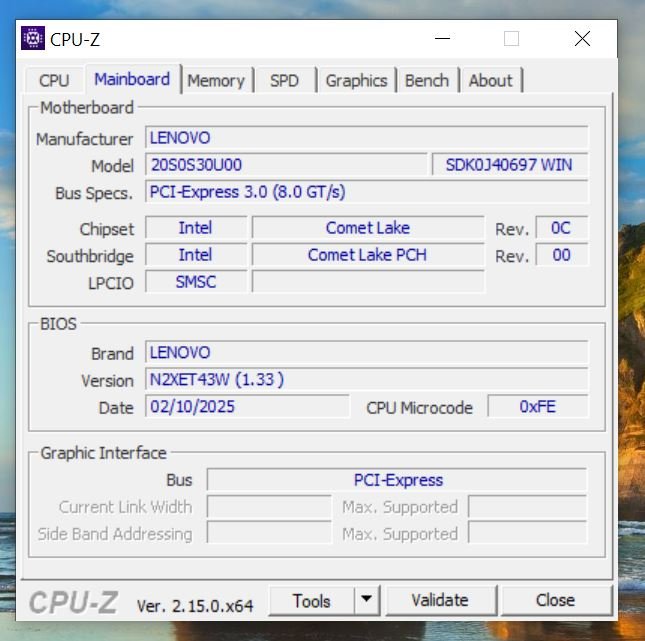Minimize the CPU-Z window

(442, 39)
